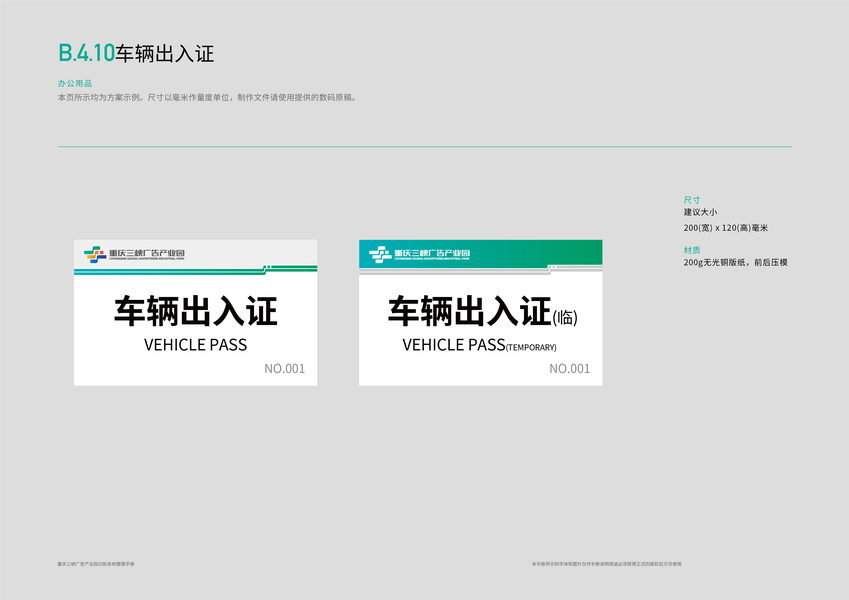Click 重庆三峡广告产业园 text on the white-header card
Image resolution: width=849 pixels, height=600 pixels.
[147, 253]
